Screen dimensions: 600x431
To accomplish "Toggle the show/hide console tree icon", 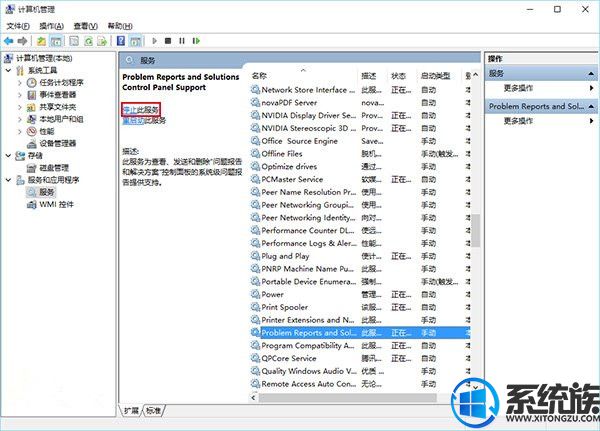I will [56, 41].
